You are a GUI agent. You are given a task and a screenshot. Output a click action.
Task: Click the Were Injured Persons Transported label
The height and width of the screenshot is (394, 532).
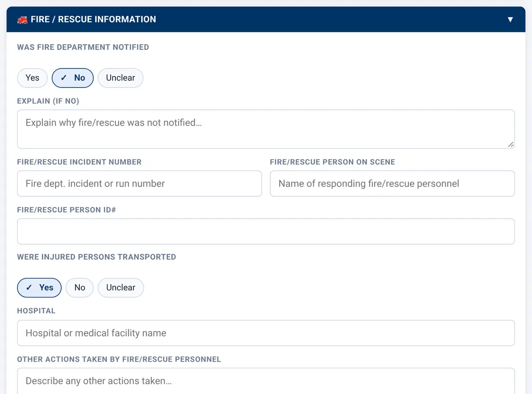(x=97, y=257)
